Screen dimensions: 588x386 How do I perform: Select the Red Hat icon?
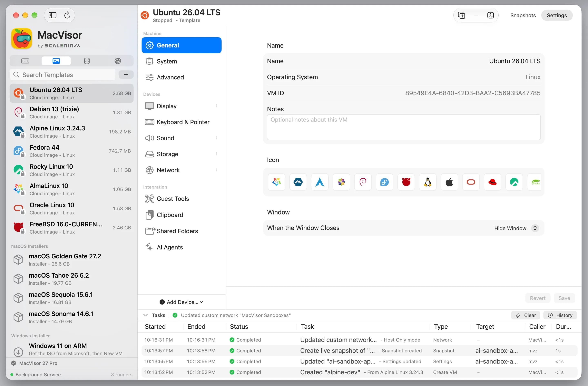[492, 182]
